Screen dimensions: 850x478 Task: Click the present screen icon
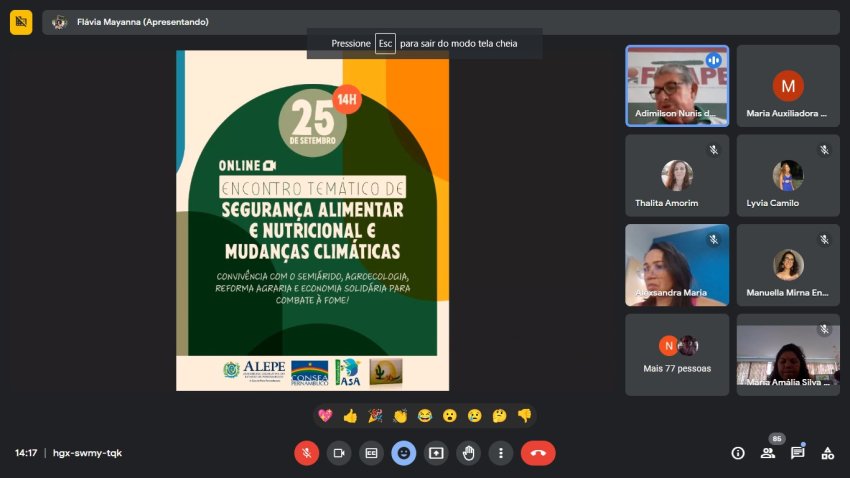(x=436, y=453)
